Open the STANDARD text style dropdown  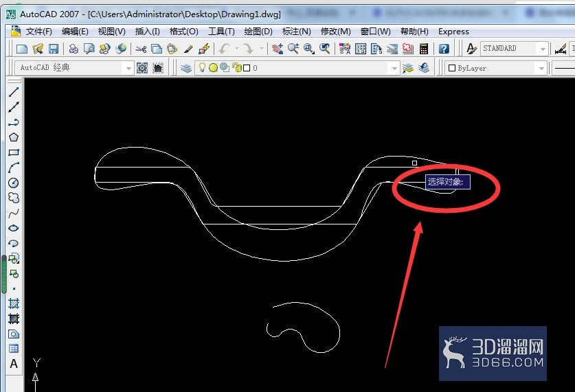point(543,49)
